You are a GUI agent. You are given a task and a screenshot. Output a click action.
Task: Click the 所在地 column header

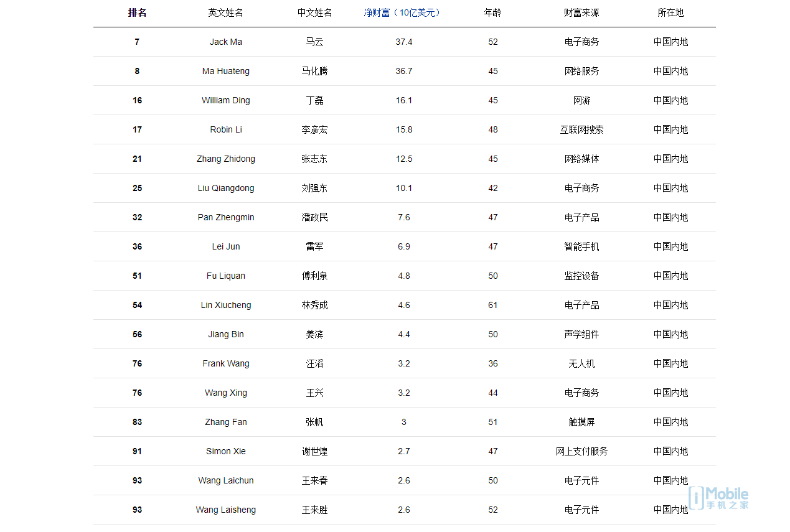click(670, 12)
